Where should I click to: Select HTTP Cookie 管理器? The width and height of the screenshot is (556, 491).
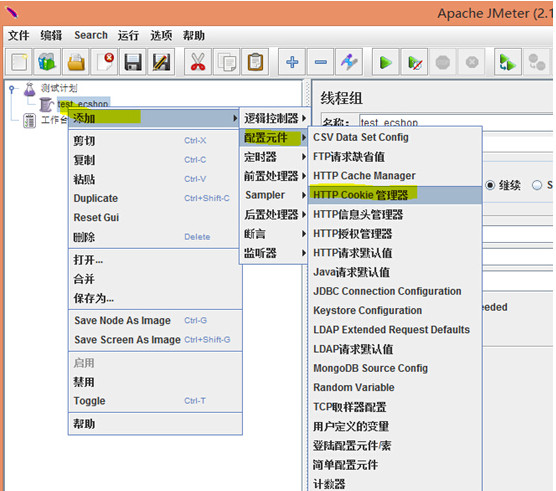click(x=395, y=195)
